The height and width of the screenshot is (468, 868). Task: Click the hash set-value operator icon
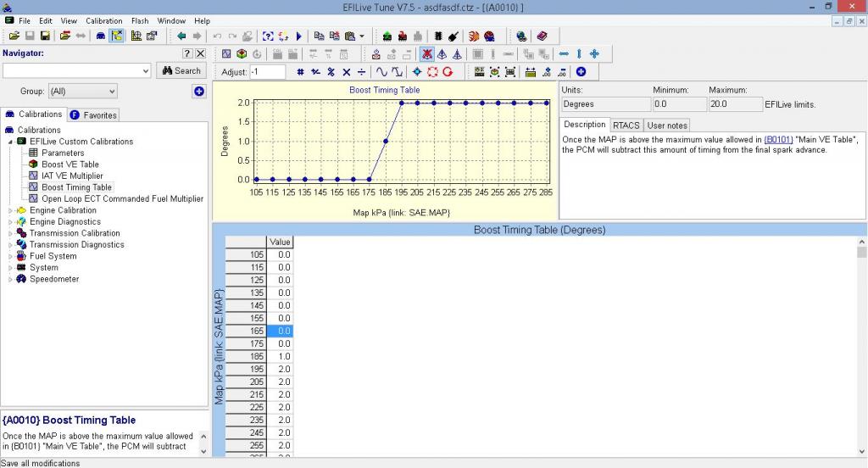tap(300, 72)
